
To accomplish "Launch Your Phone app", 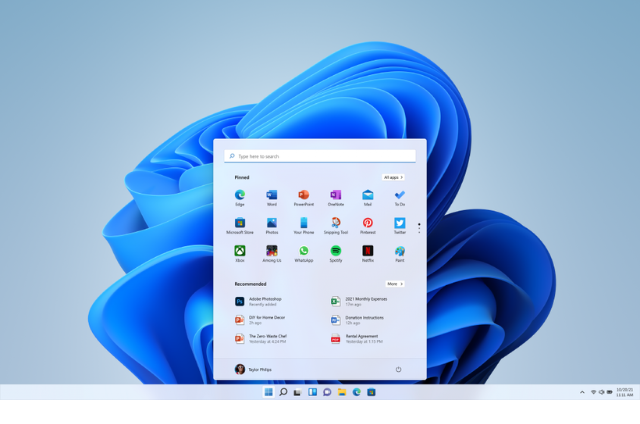I will point(304,226).
